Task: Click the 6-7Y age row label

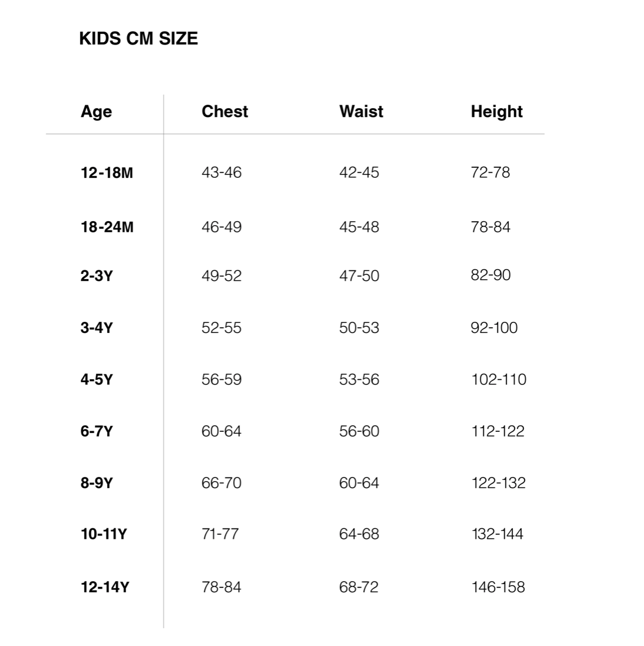Action: (97, 431)
